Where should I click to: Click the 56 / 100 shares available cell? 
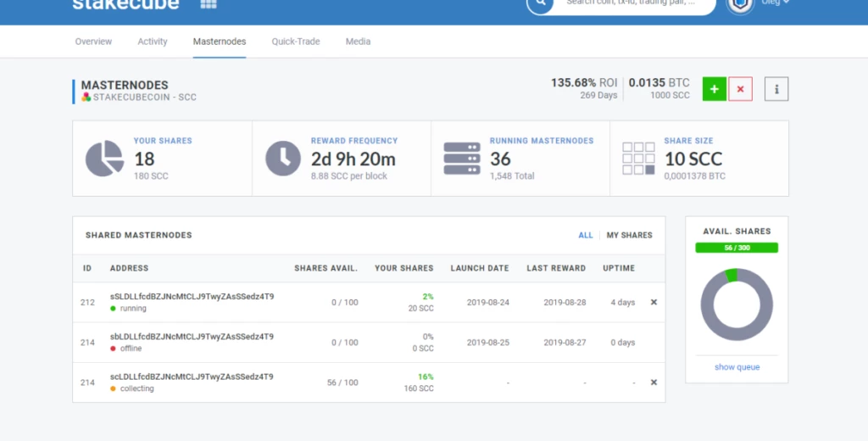pyautogui.click(x=342, y=382)
